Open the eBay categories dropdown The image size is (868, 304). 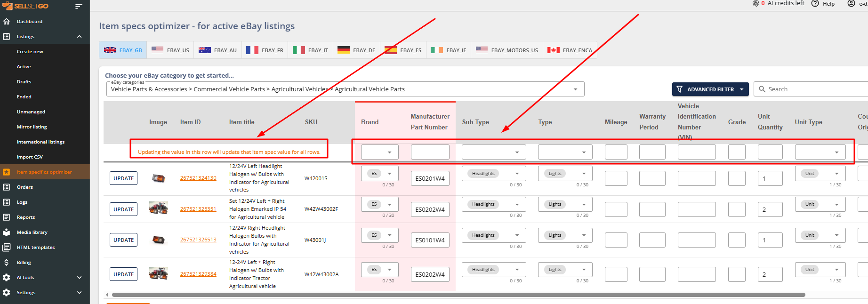point(575,89)
